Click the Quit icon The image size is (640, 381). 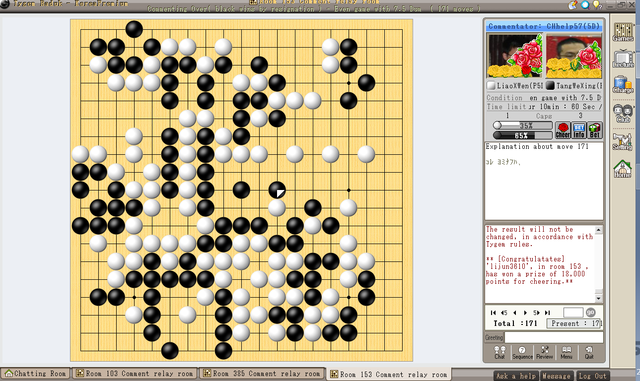589,352
